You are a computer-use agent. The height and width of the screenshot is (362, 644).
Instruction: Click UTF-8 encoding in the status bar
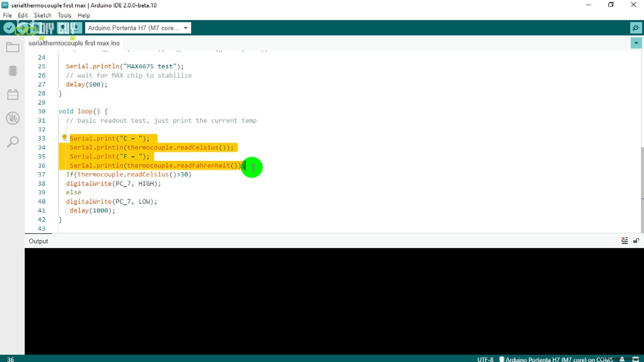pyautogui.click(x=485, y=359)
